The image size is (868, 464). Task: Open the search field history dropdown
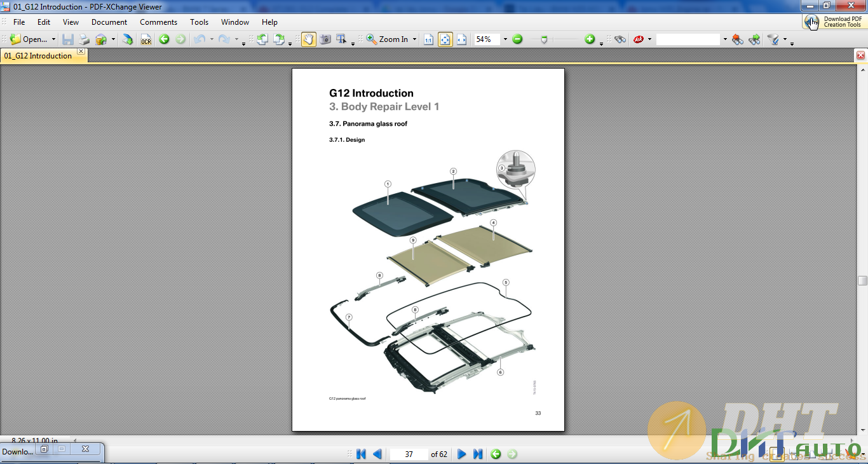tap(724, 39)
